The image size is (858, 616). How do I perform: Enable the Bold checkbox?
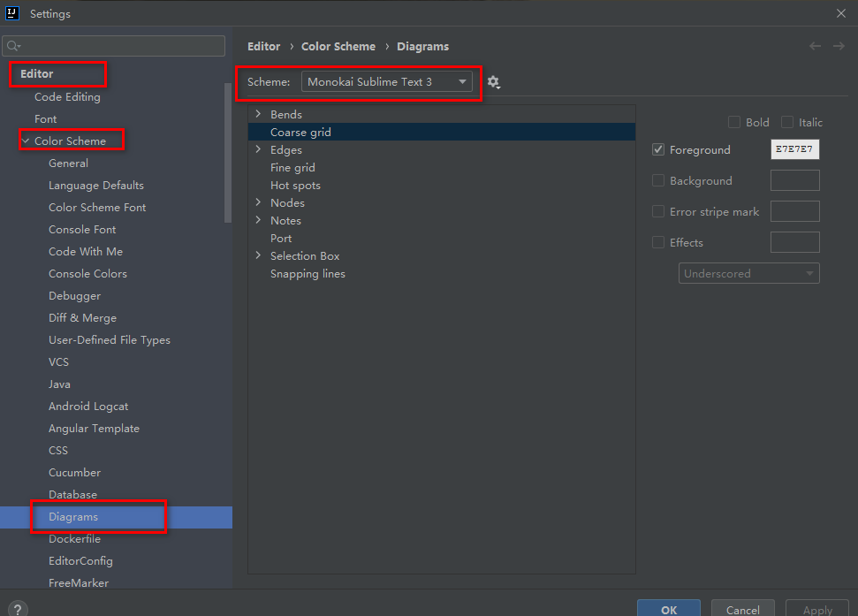734,122
